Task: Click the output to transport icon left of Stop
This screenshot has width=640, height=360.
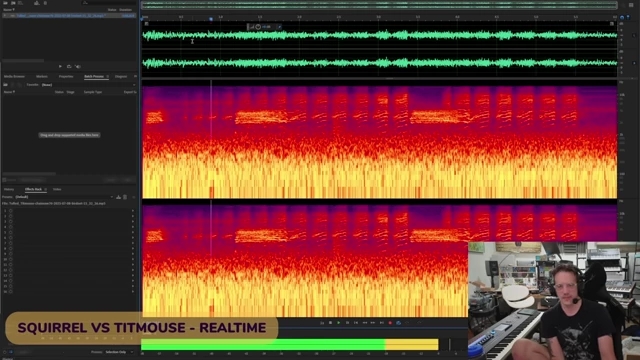Action: tap(322, 323)
